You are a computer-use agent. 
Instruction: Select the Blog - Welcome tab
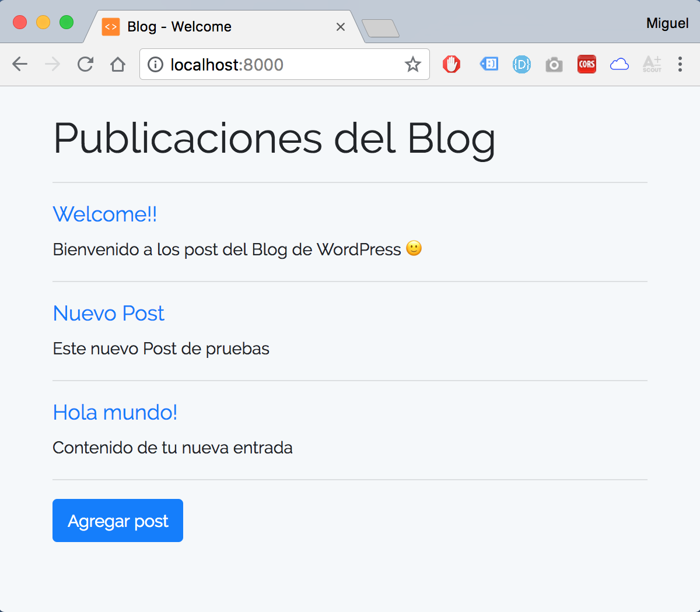point(216,27)
